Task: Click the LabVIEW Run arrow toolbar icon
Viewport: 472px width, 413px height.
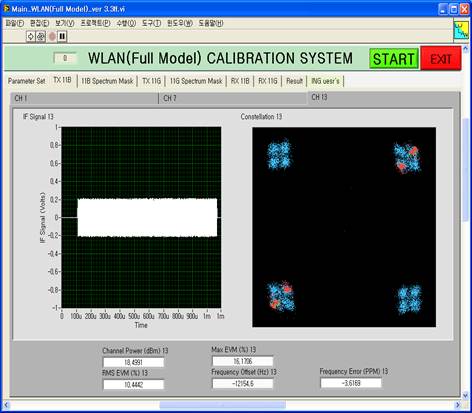Action: point(30,36)
